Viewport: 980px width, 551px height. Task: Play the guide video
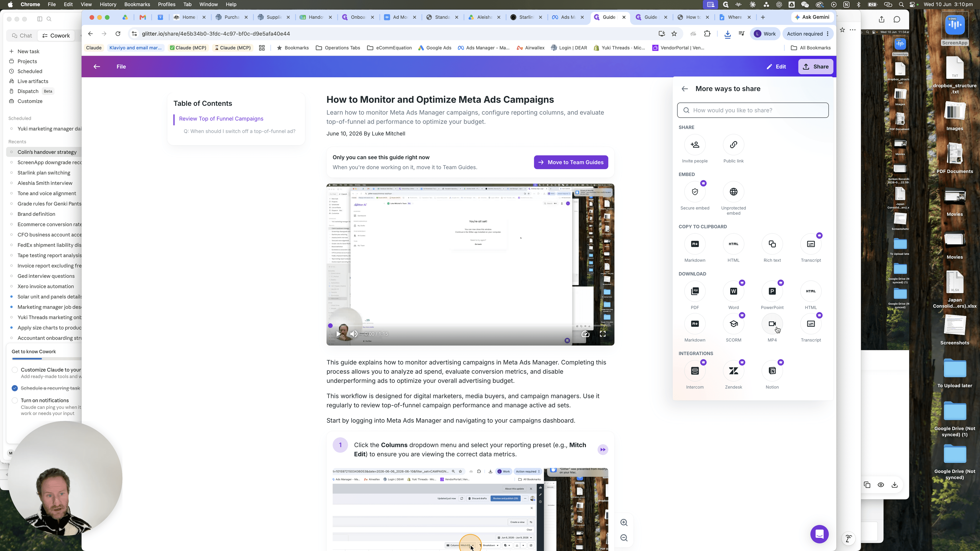(339, 334)
